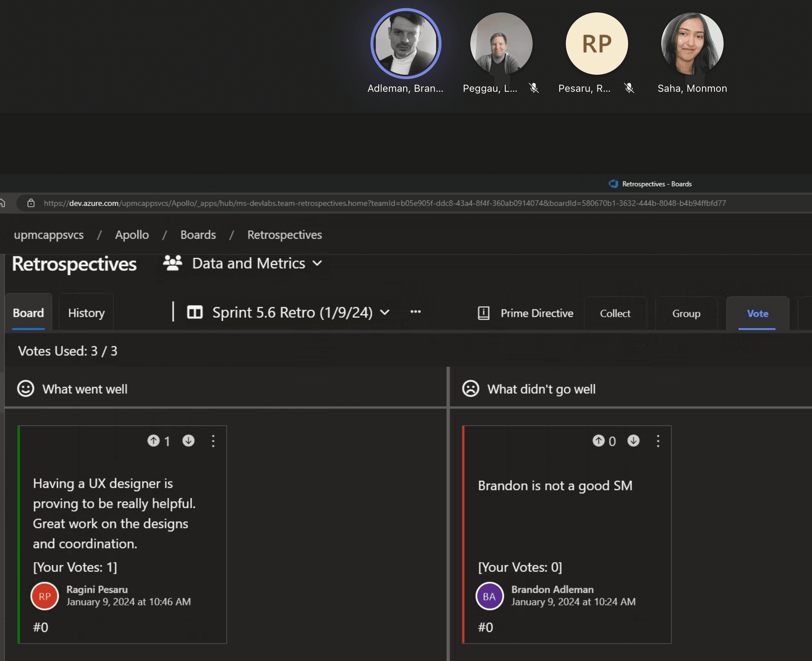
Task: Toggle Peggau's muted microphone icon
Action: pyautogui.click(x=534, y=88)
